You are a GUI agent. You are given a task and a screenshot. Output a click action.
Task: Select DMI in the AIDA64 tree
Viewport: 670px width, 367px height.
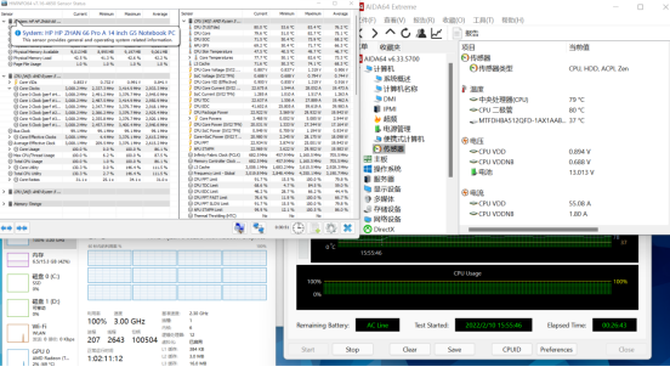(x=385, y=99)
